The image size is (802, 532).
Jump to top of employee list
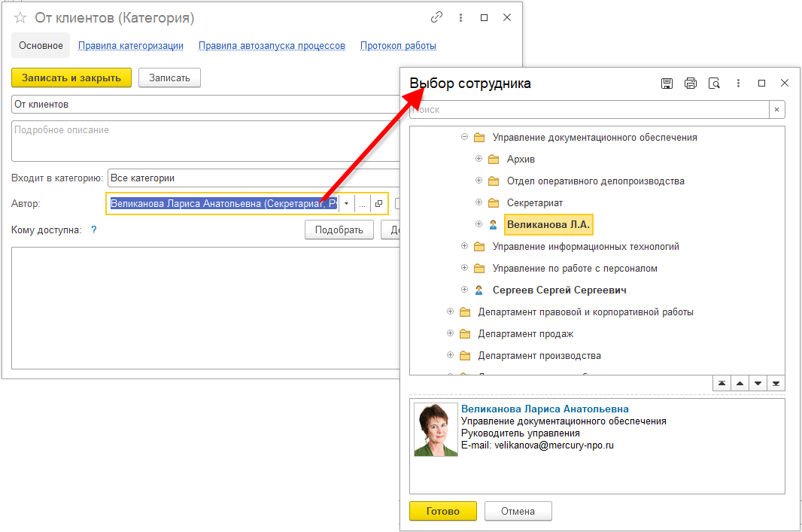[x=721, y=383]
